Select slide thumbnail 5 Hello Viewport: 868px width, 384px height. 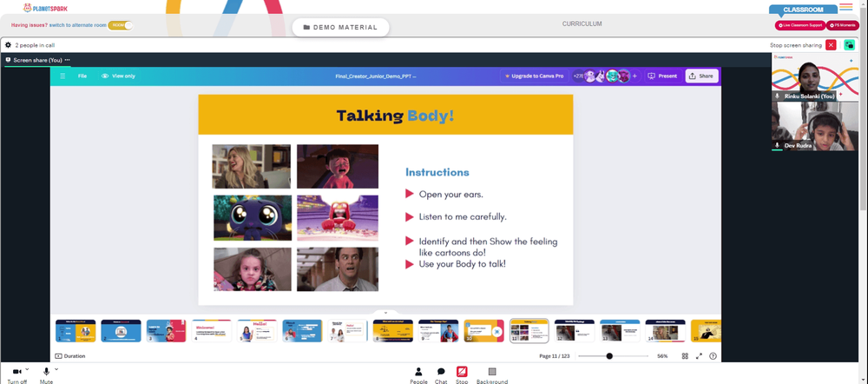[257, 331]
